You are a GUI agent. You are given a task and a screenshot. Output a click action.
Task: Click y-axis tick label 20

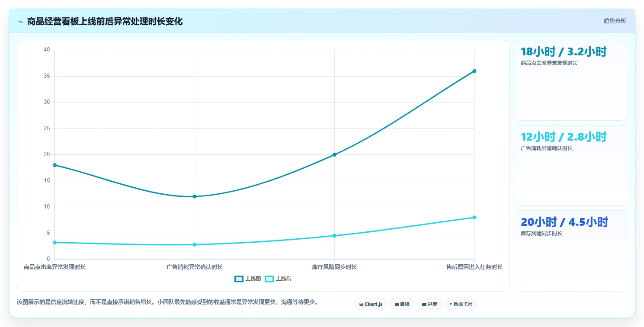coord(47,154)
